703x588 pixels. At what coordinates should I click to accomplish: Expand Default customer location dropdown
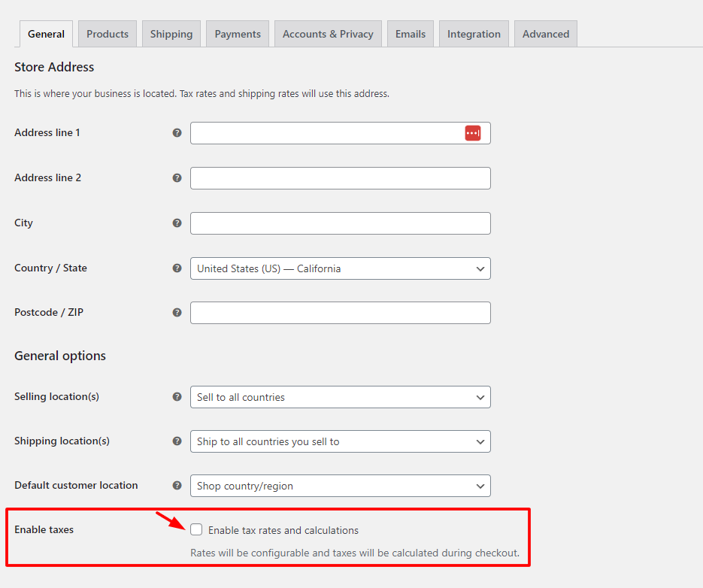340,486
